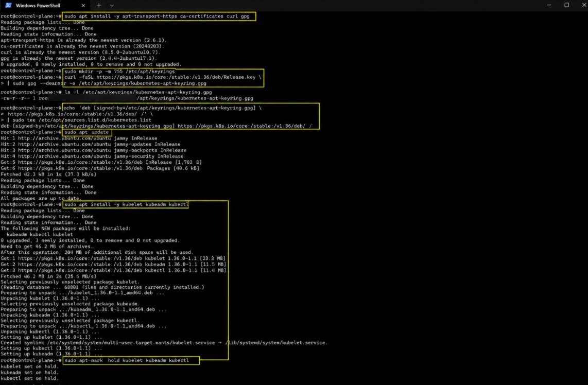This screenshot has width=588, height=385.
Task: Select the Windows PowerShell tab
Action: [x=45, y=5]
